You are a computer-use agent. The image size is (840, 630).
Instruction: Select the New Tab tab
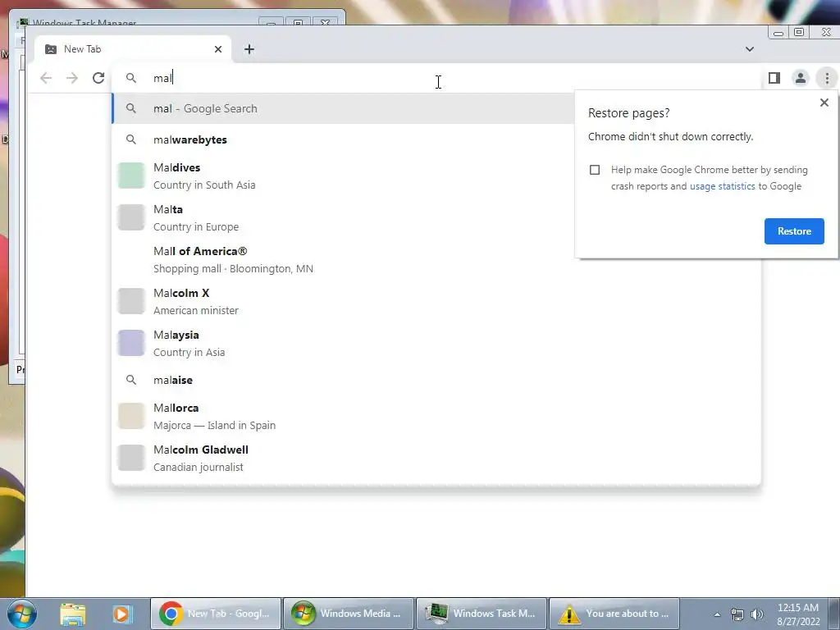pos(133,49)
